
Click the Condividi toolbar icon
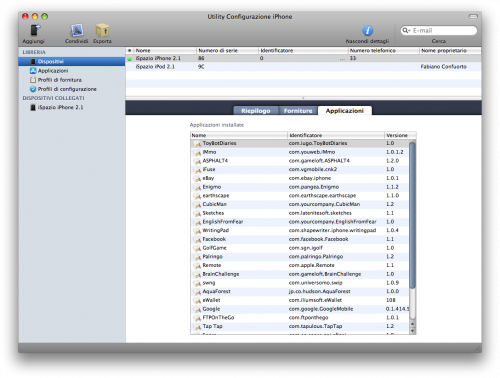tap(77, 30)
